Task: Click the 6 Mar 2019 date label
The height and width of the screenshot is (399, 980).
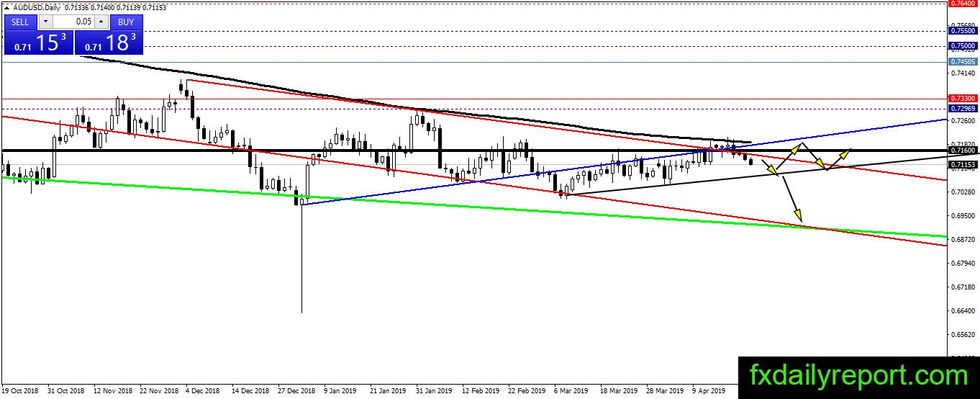Action: [x=571, y=391]
